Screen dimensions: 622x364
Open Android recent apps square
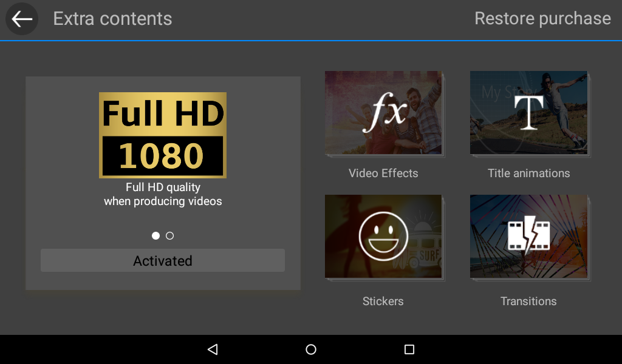pos(409,349)
